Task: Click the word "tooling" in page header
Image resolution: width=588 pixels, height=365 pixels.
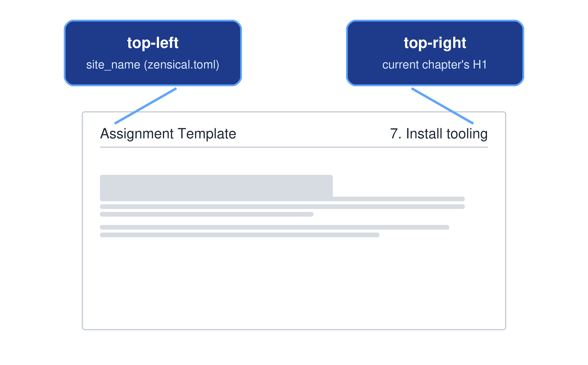Action: [x=467, y=134]
